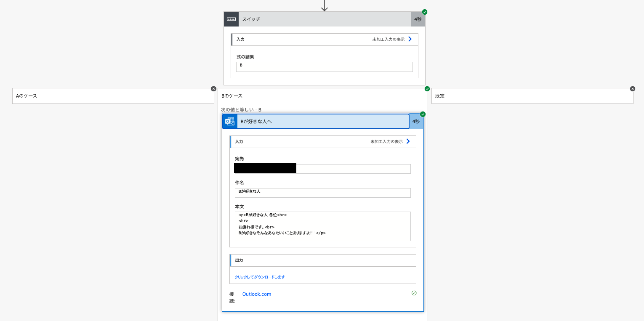Click the Outlook icon on Bが好きな人へ action
The image size is (644, 321).
pos(230,121)
